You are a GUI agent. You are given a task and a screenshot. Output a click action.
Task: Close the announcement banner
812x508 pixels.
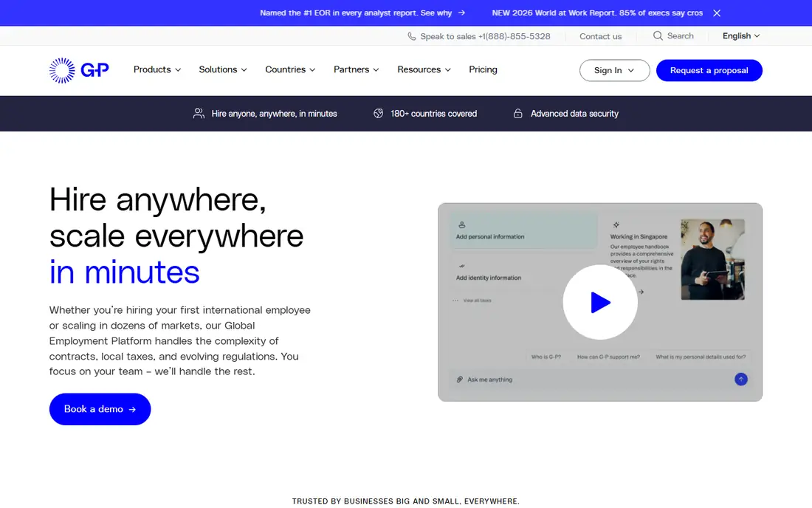717,13
